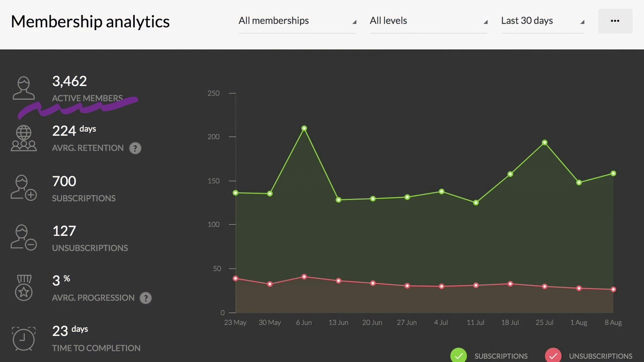The width and height of the screenshot is (644, 362).
Task: Toggle the green Subscriptions legend checkmark
Action: (x=458, y=355)
